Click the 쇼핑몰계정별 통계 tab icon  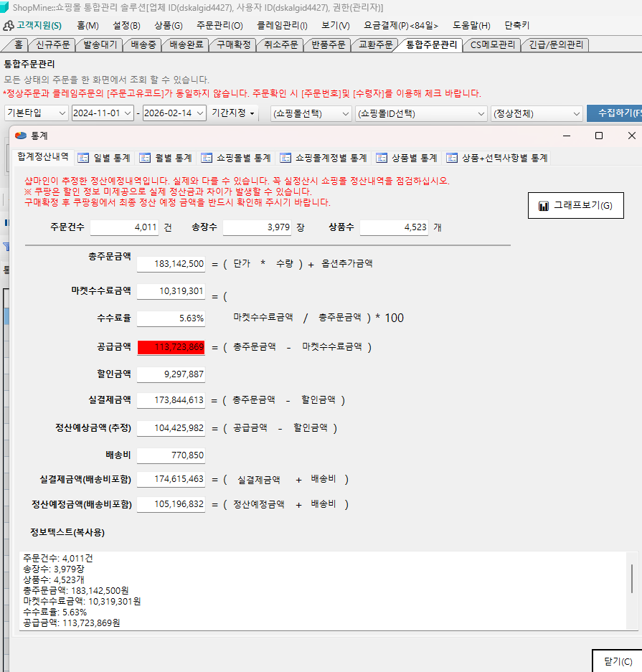(285, 158)
